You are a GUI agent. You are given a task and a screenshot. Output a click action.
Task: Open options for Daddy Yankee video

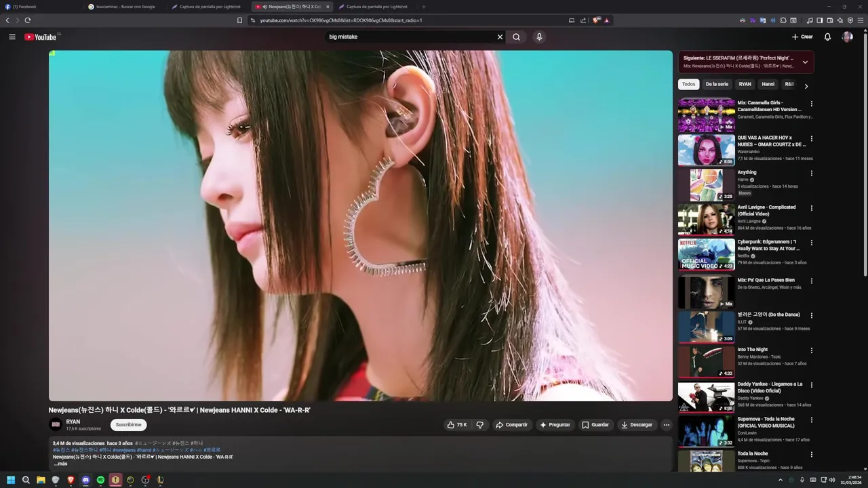click(812, 385)
